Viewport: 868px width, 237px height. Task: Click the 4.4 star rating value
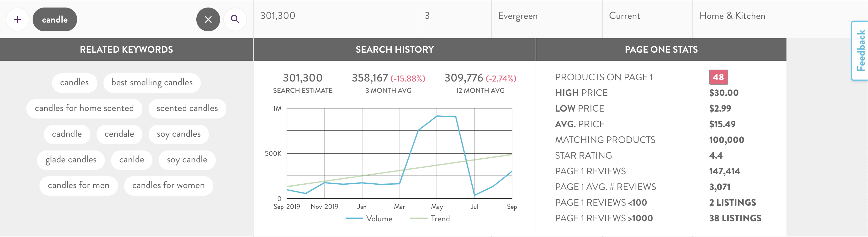716,155
